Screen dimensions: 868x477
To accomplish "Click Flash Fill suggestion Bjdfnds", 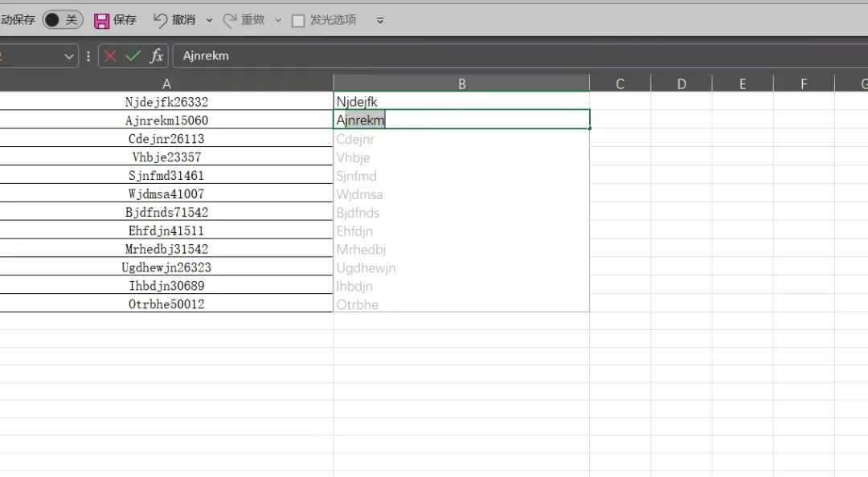I will point(461,212).
